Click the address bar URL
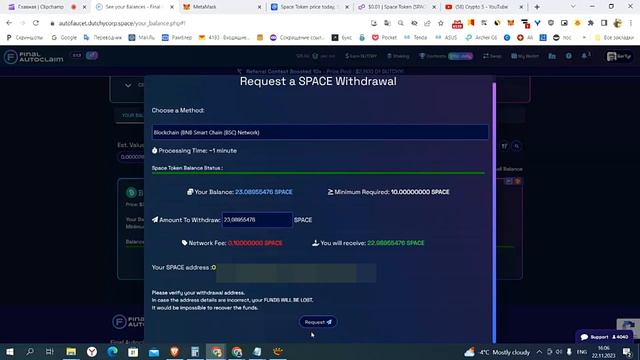 (122, 23)
